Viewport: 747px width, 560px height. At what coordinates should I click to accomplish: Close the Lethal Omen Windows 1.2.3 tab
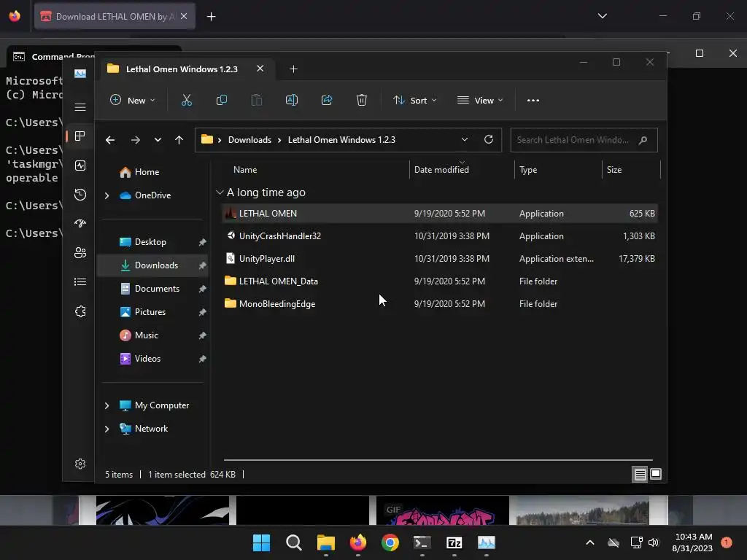[x=260, y=69]
